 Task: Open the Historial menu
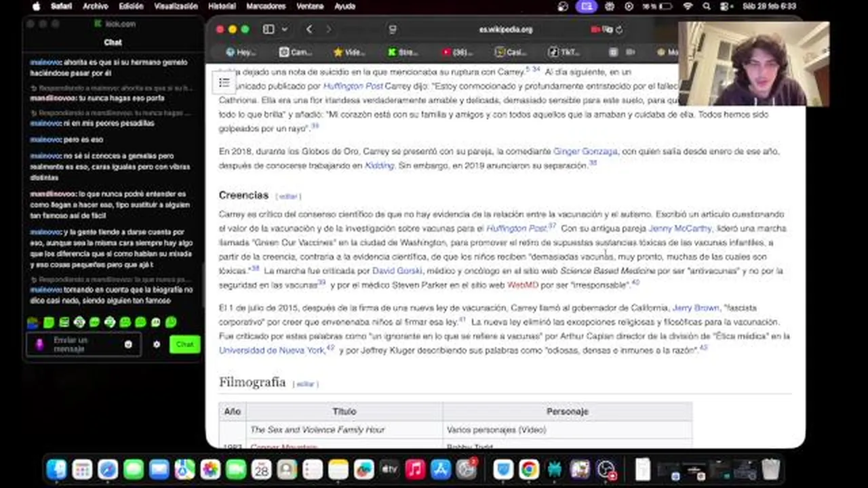222,6
